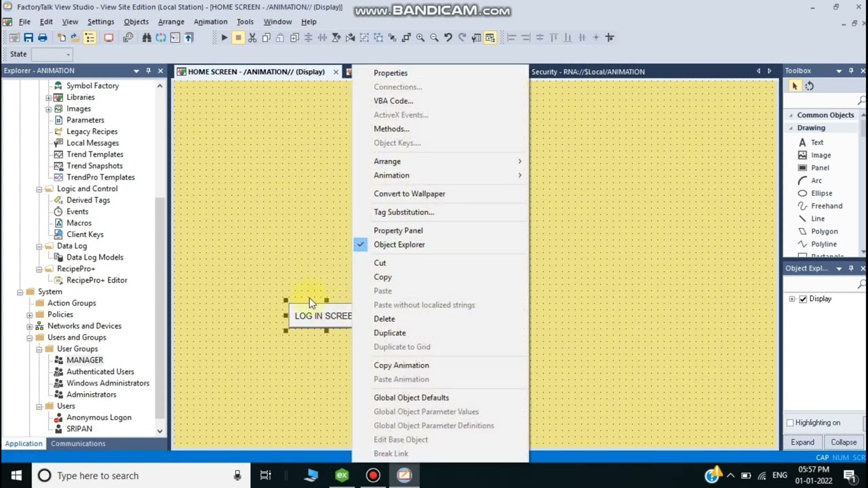Screen dimensions: 868x488
Task: Open the Arrange submenu
Action: 440,161
